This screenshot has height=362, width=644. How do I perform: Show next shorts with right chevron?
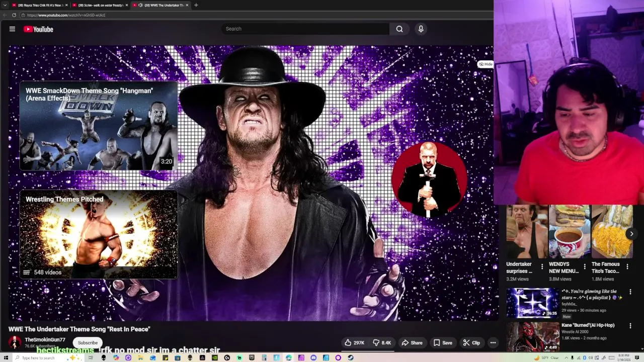631,234
